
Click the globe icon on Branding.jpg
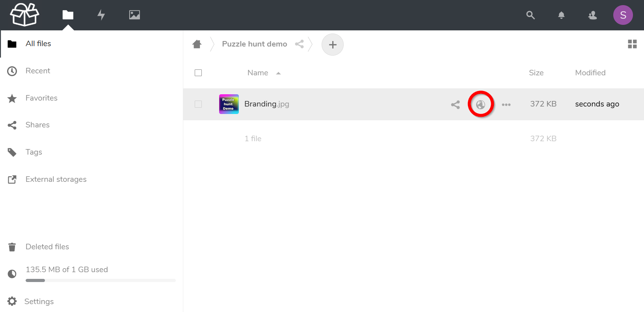click(x=480, y=105)
